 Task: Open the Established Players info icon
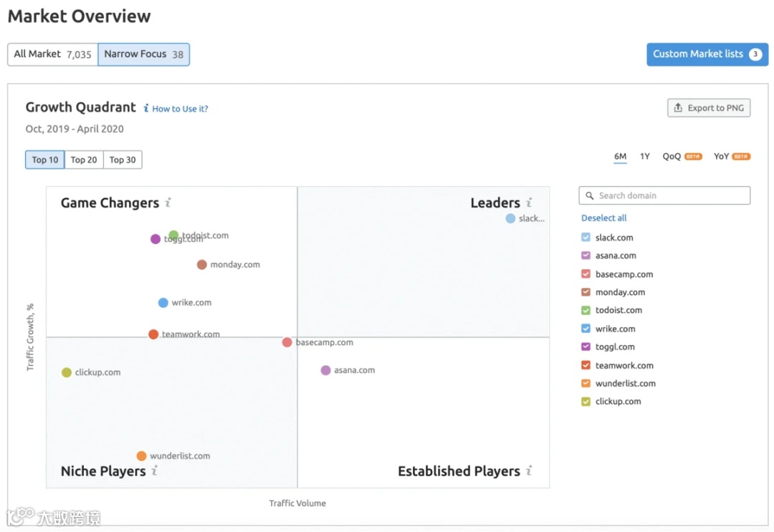click(x=529, y=470)
